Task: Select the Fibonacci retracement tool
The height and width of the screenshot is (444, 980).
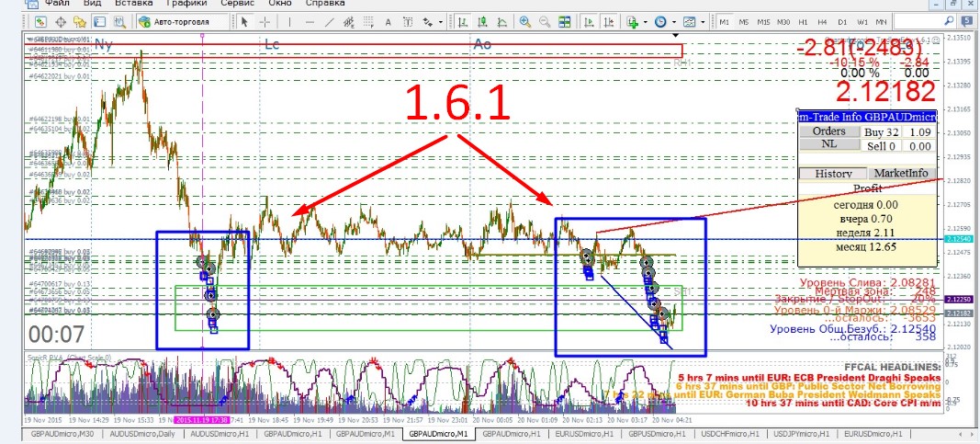Action: [x=368, y=22]
